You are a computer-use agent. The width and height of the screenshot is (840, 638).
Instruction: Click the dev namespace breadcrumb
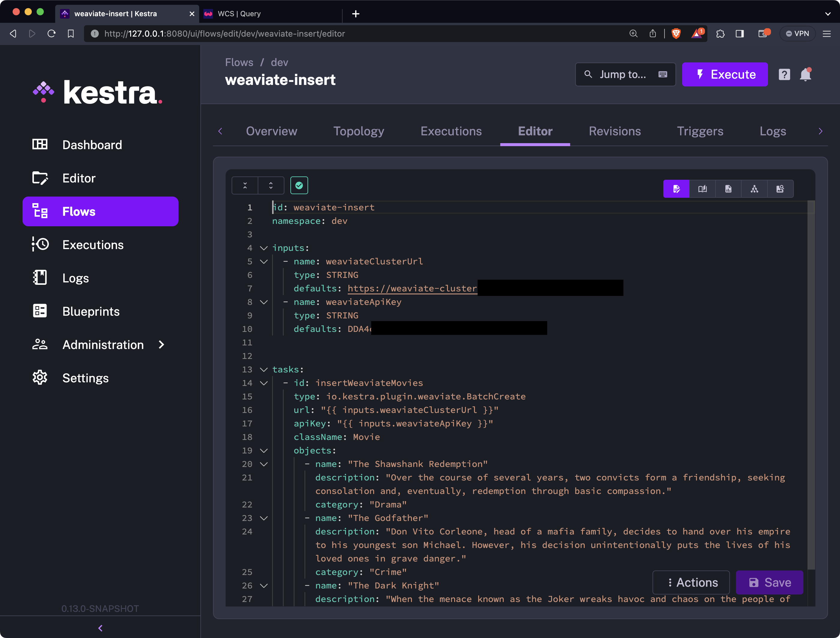pos(280,62)
